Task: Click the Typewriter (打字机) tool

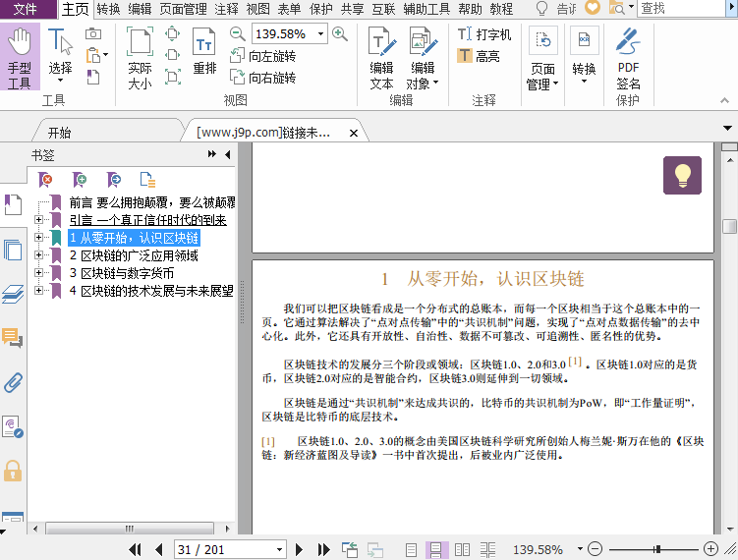Action: (484, 34)
